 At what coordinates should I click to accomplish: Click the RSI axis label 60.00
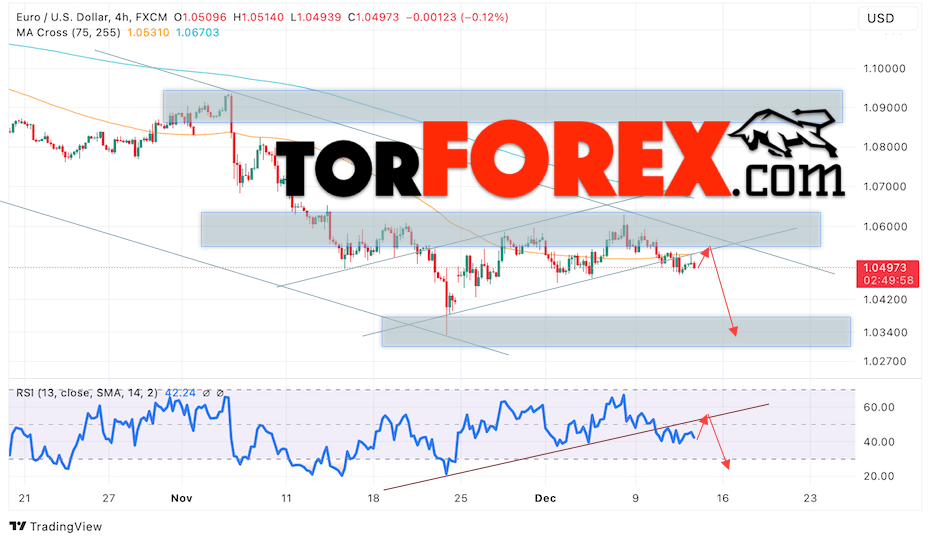coord(879,407)
